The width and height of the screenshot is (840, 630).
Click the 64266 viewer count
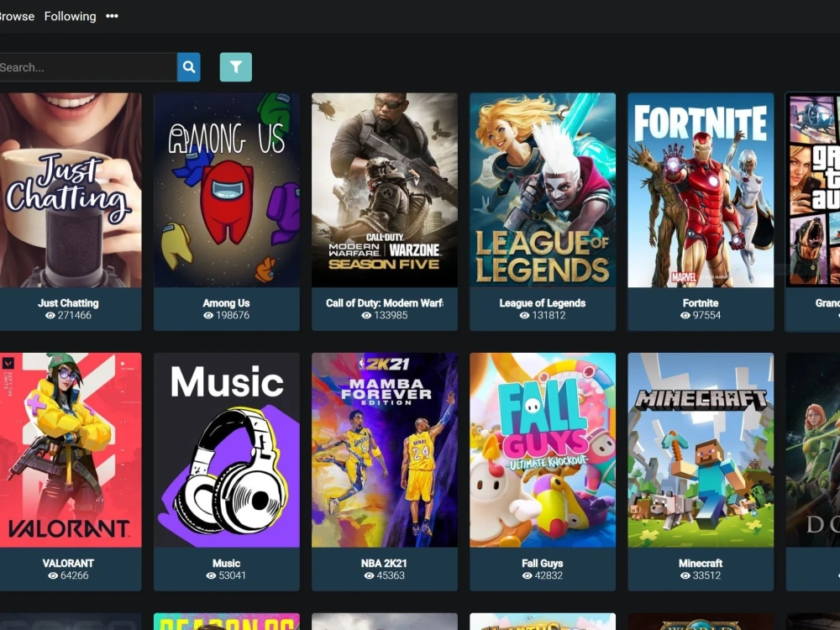pos(75,575)
